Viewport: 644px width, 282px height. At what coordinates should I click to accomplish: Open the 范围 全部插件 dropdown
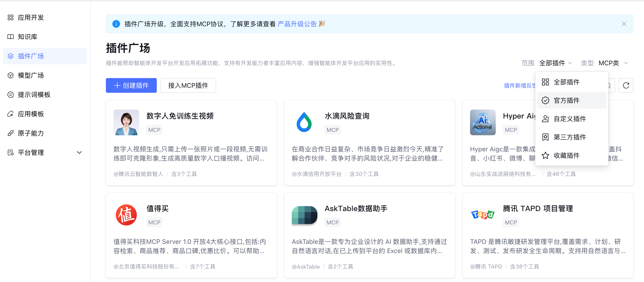555,63
